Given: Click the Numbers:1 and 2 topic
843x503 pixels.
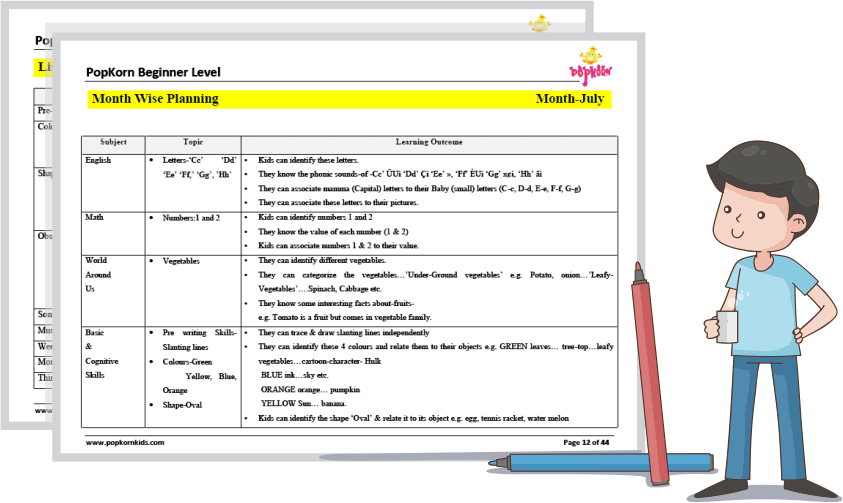Looking at the screenshot, I should point(191,218).
